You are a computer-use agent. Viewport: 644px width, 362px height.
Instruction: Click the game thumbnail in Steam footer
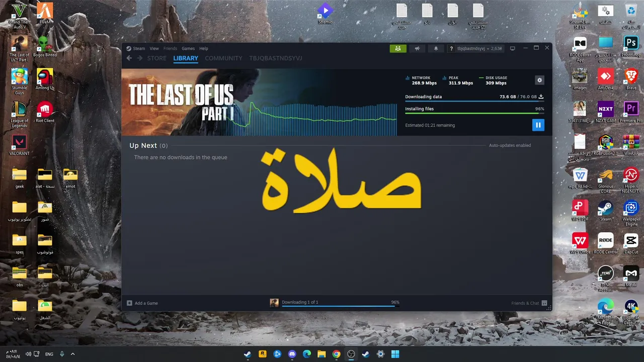(274, 303)
